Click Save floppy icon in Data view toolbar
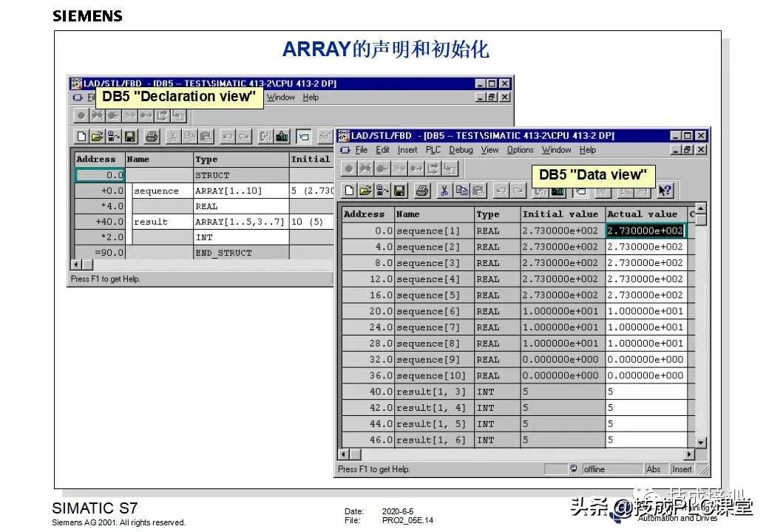Image resolution: width=769 pixels, height=532 pixels. 400,191
